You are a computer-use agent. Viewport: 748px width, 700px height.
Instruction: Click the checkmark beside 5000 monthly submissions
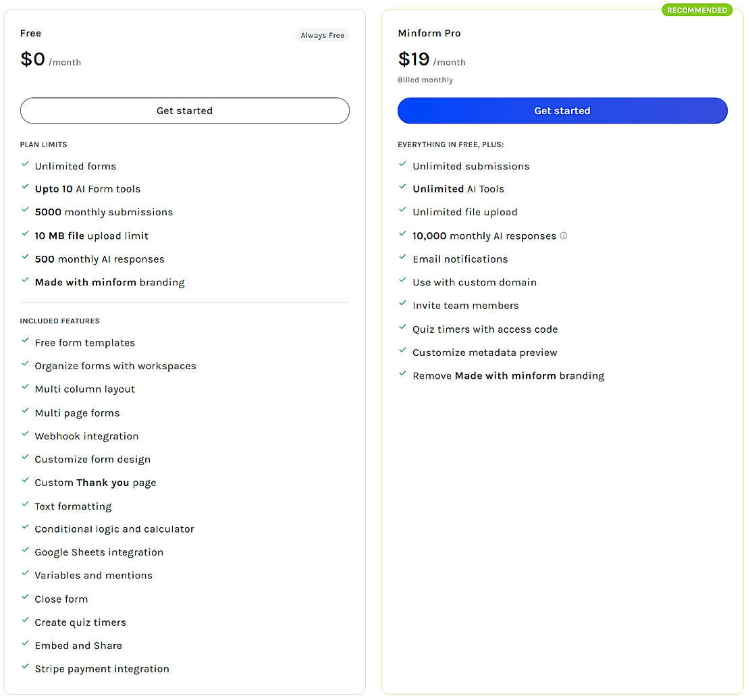[x=25, y=210]
